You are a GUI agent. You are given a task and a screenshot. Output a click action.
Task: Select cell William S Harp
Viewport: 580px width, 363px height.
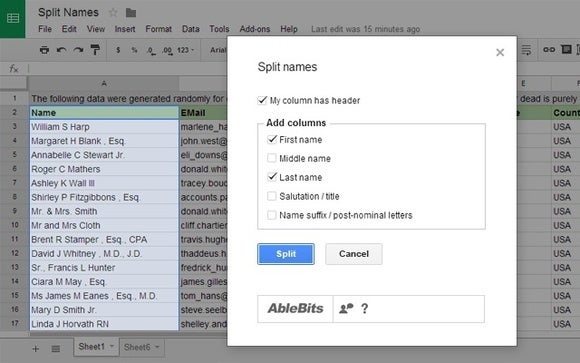(x=104, y=127)
